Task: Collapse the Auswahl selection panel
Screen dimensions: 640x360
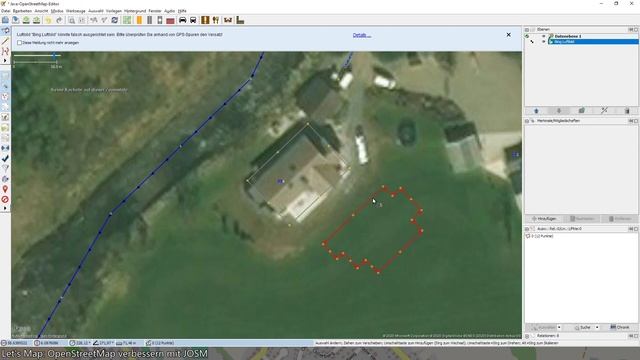Action: click(x=527, y=229)
